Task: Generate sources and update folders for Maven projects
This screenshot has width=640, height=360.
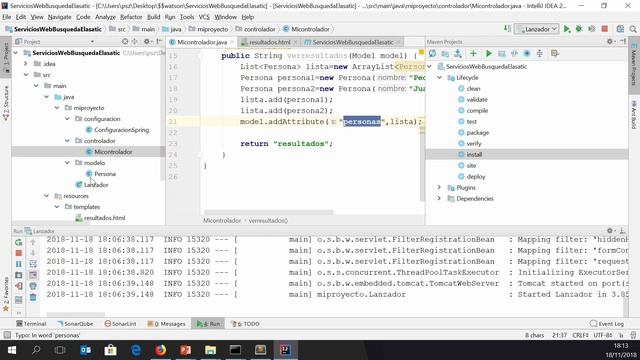Action: click(445, 53)
